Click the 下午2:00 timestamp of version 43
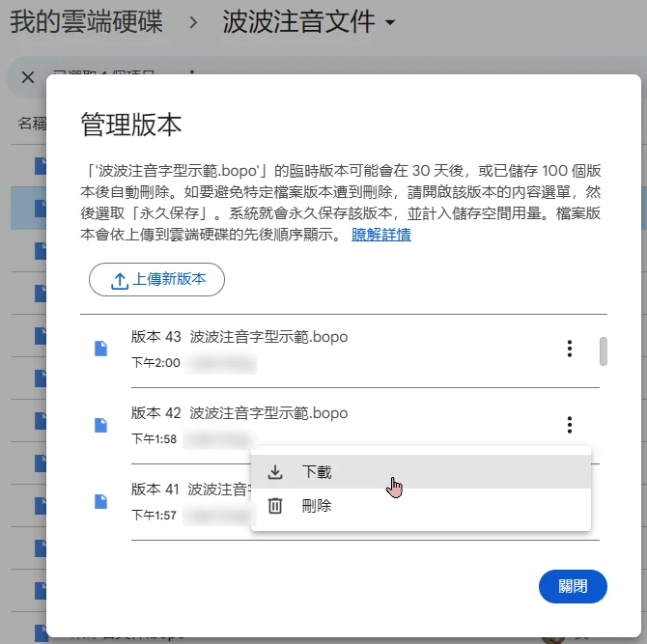Image resolution: width=647 pixels, height=644 pixels. 155,363
